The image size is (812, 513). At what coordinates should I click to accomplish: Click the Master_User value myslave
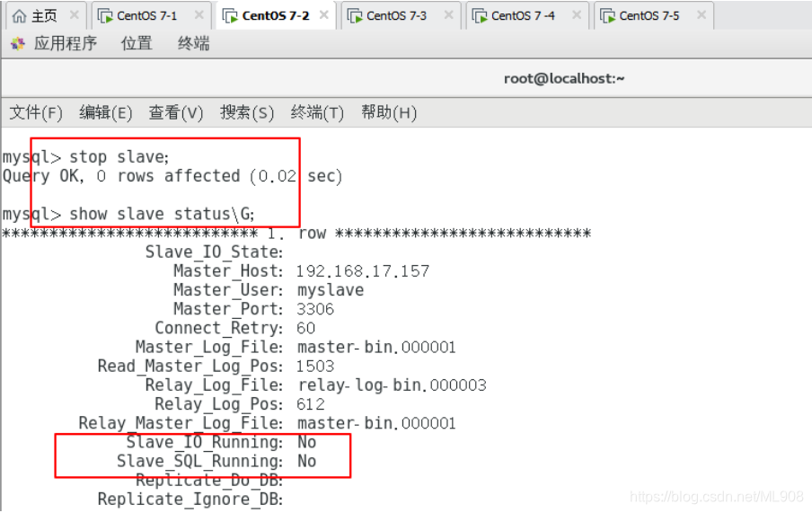coord(331,290)
